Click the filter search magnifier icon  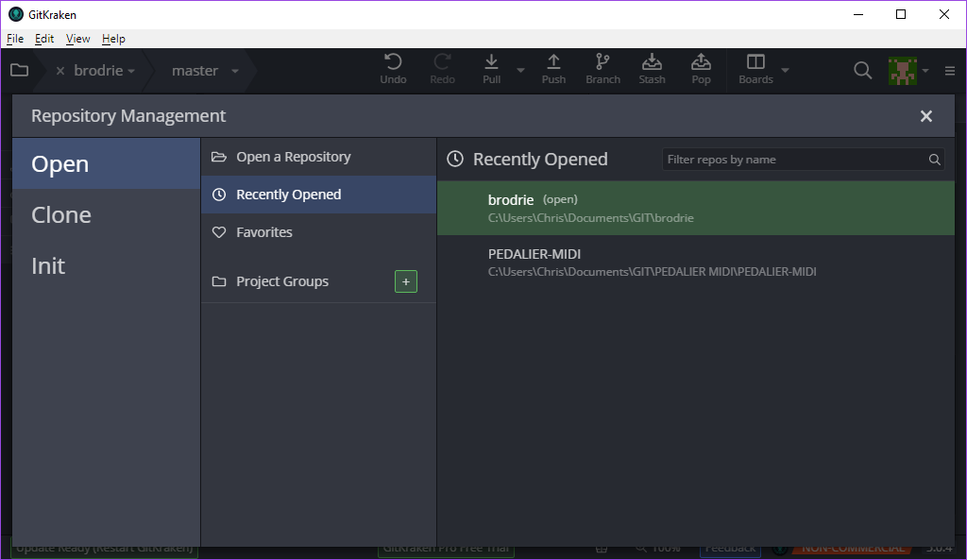point(934,160)
